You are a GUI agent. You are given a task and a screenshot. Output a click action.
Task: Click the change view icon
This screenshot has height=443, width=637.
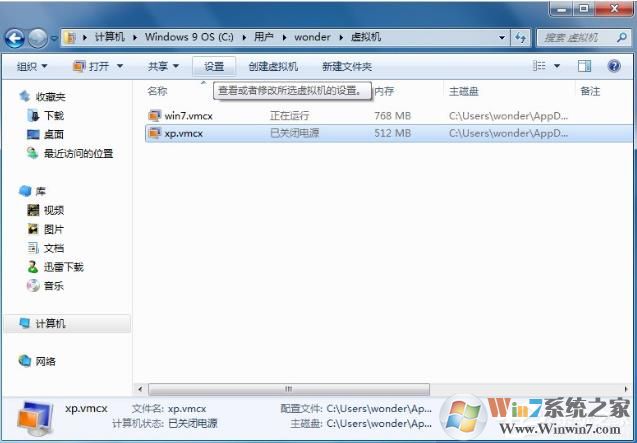540,66
